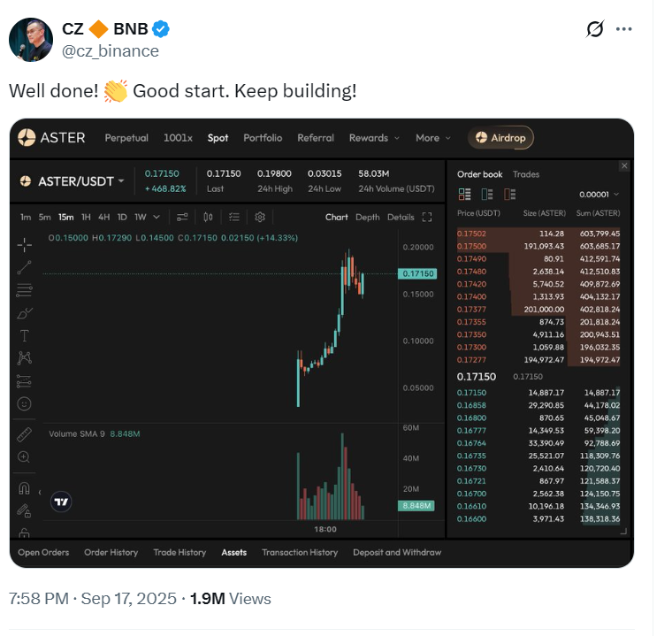The image size is (672, 636).
Task: Toggle the magnet snap mode
Action: click(25, 487)
